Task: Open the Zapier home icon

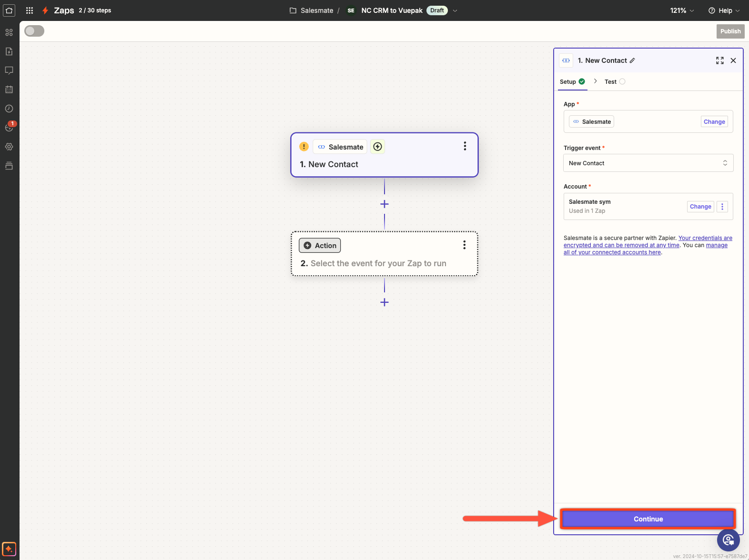Action: coord(9,10)
